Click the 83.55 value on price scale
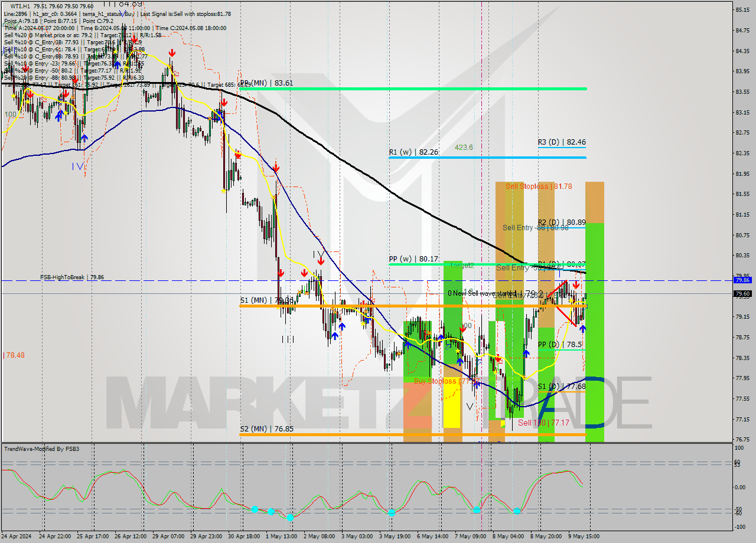The height and width of the screenshot is (543, 756). click(x=742, y=91)
